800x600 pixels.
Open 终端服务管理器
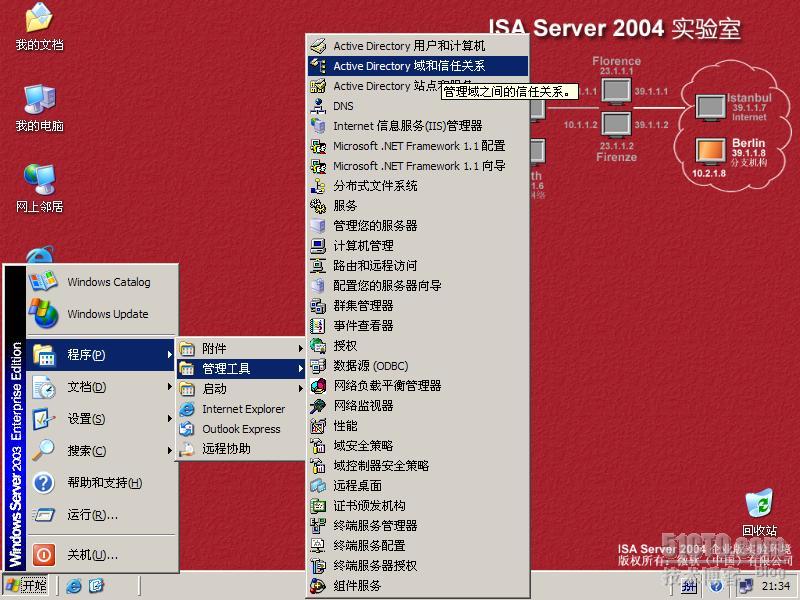point(418,526)
